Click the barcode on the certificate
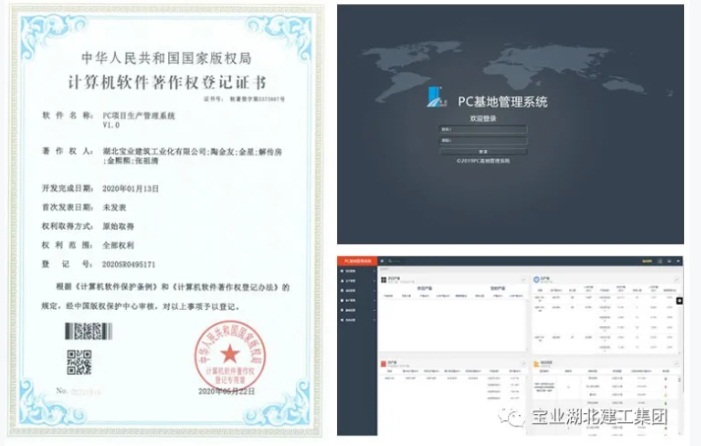 [88, 331]
